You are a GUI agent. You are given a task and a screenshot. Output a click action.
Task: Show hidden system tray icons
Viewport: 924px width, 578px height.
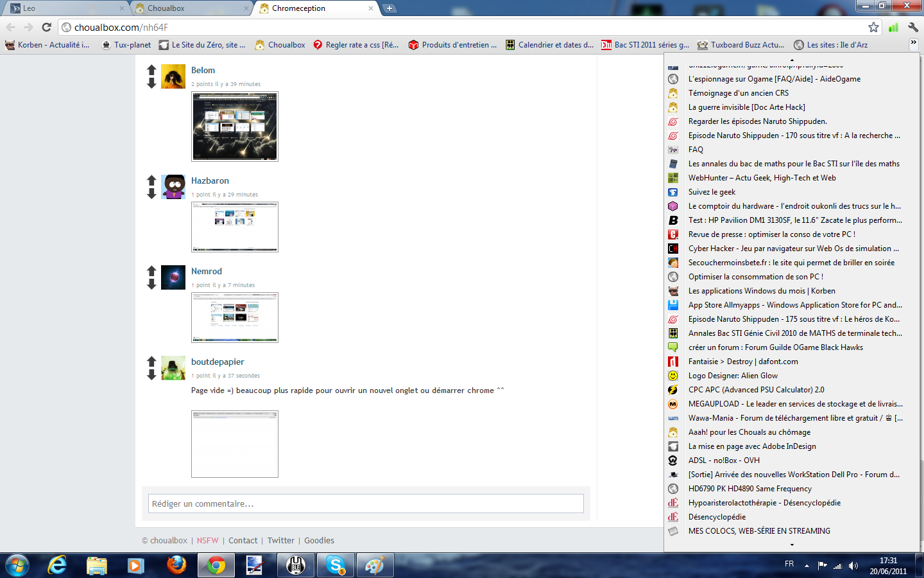coord(807,566)
